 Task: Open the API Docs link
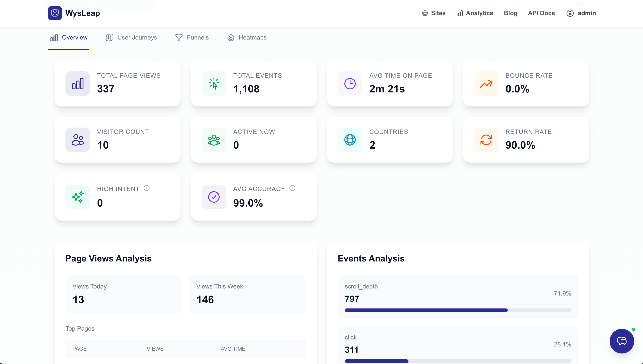pyautogui.click(x=541, y=13)
